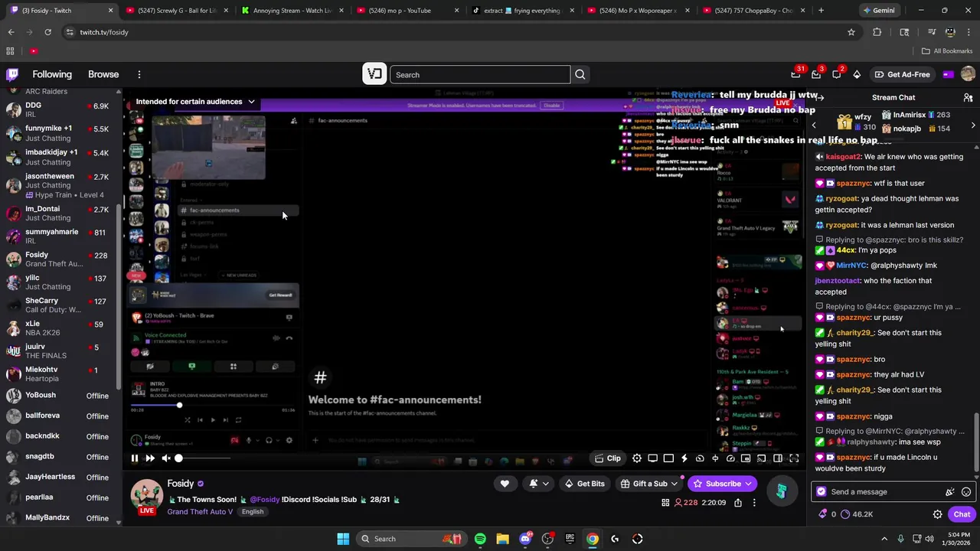
Task: Expand the Gift a Sub options
Action: tap(650, 484)
